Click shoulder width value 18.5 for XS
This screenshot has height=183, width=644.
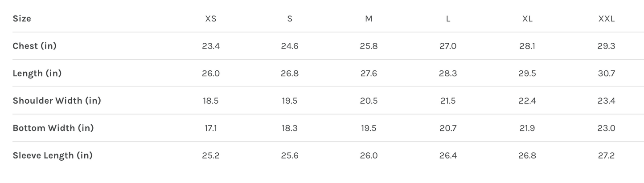point(211,101)
